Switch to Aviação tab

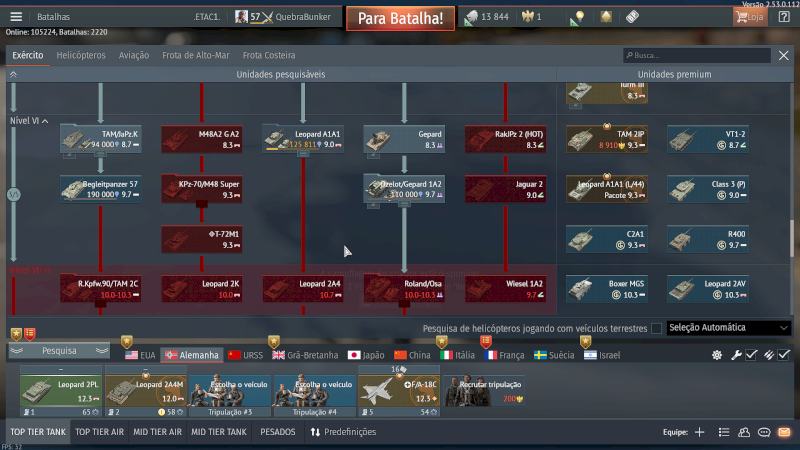134,55
